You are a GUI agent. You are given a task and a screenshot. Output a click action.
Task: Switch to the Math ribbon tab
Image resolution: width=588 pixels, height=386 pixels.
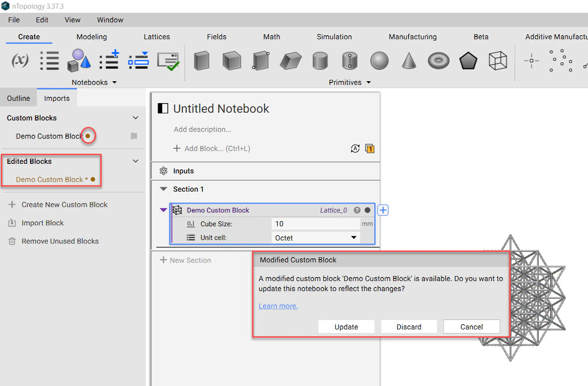(272, 37)
